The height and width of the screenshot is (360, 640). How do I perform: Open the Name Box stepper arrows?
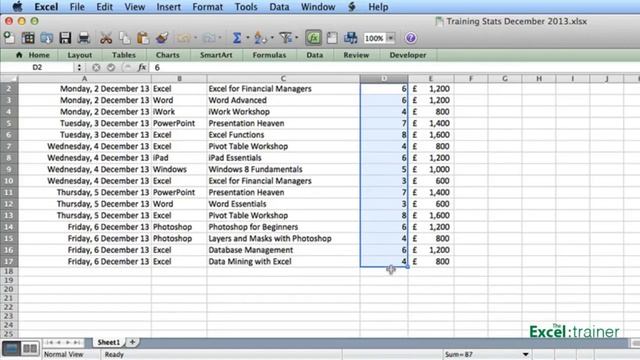click(79, 67)
